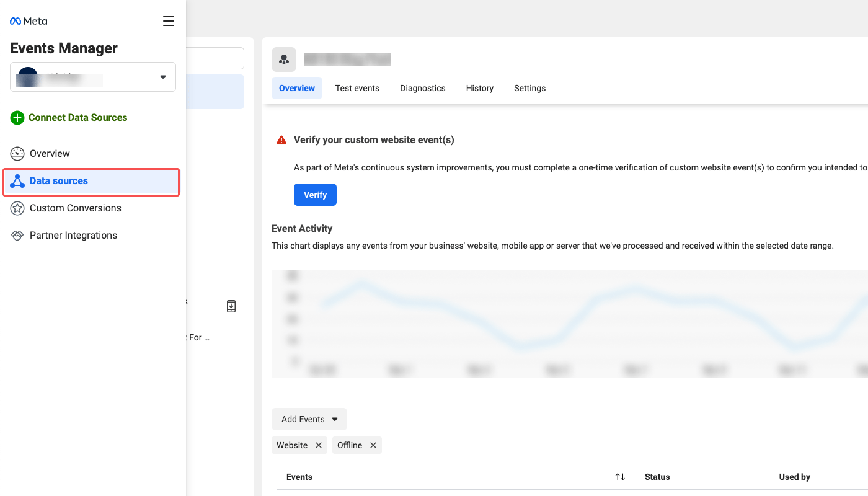Screen dimensions: 868x496
Task: Click the Events column header
Action: (299, 477)
